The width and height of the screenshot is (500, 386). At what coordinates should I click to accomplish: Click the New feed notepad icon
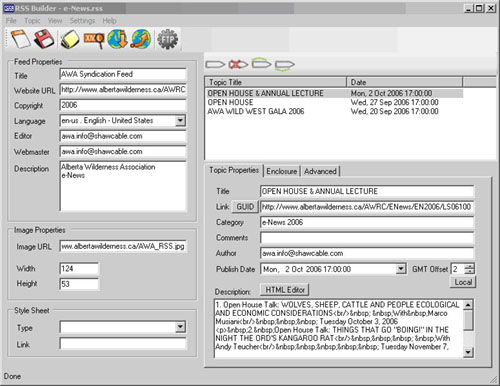pos(21,39)
